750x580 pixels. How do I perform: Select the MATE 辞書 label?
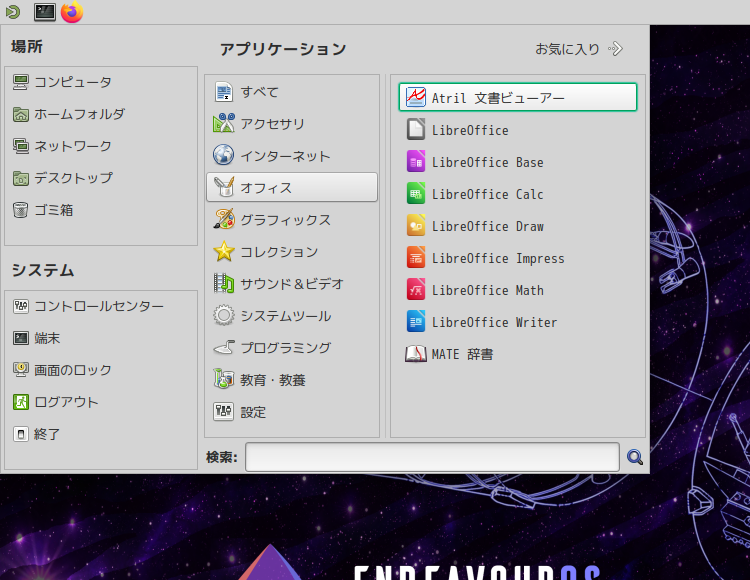[x=462, y=354]
